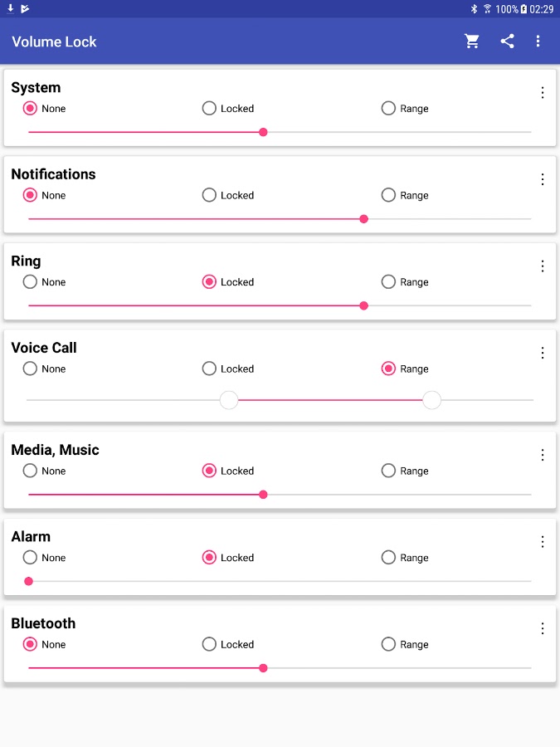Select Locked for Bluetooth volume
Image resolution: width=560 pixels, height=747 pixels.
210,644
